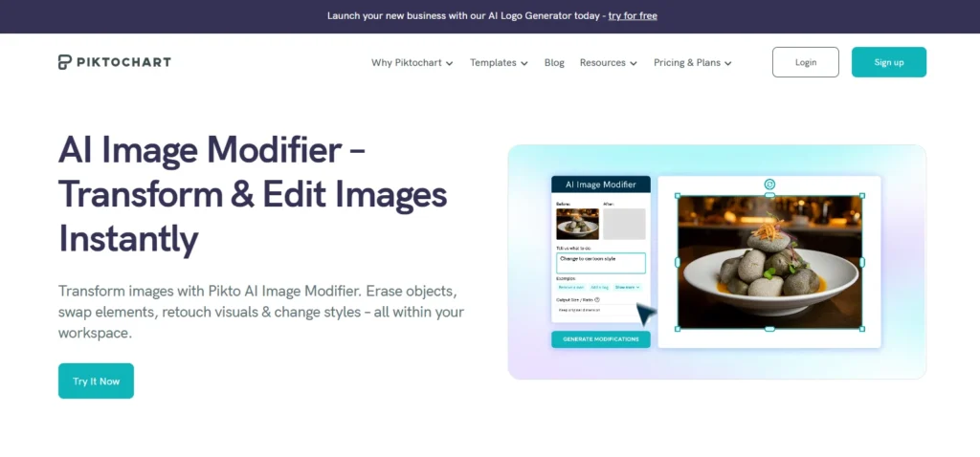Click the empty After preview box

624,224
